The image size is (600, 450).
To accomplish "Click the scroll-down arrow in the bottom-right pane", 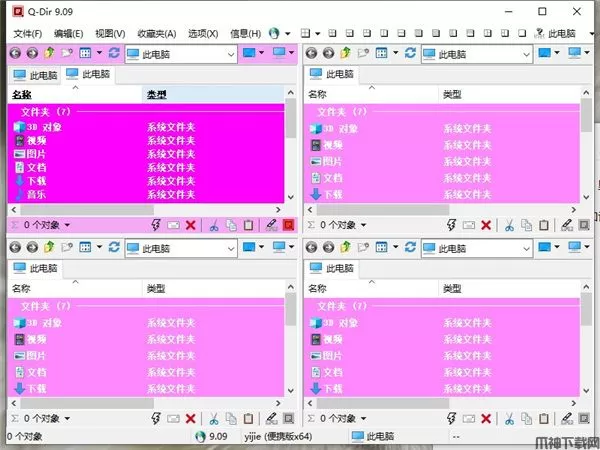I will 586,391.
